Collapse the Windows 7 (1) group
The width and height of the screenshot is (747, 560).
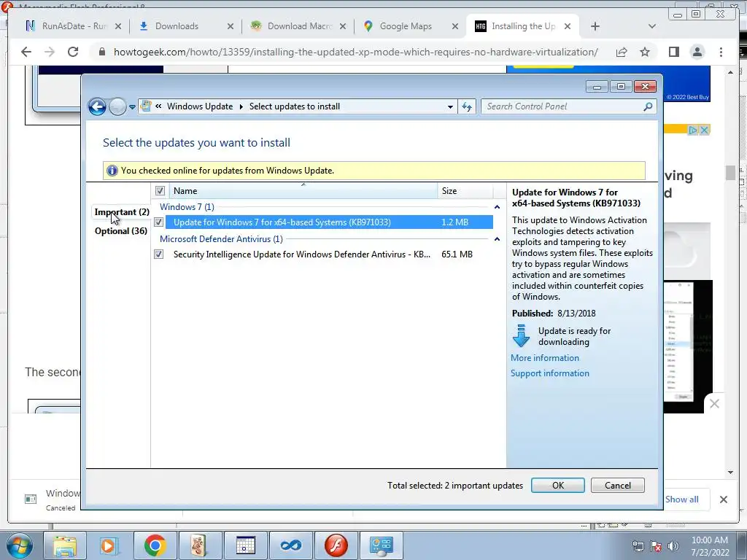click(x=497, y=207)
